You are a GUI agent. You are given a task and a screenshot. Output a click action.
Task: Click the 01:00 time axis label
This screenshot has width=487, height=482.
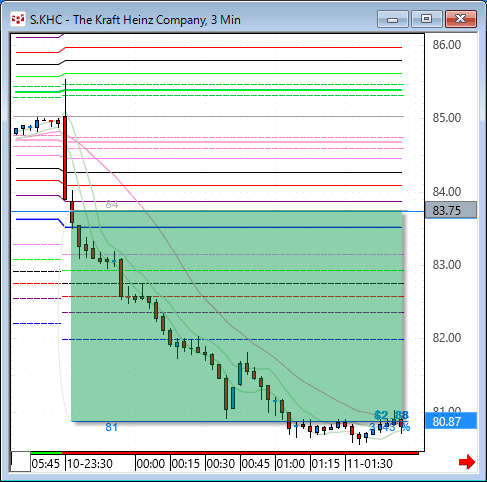coord(291,463)
